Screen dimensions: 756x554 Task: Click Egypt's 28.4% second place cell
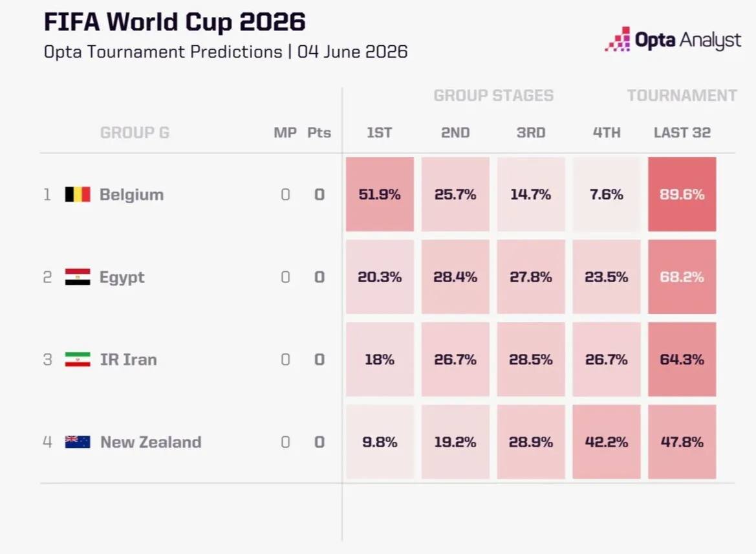click(x=456, y=277)
